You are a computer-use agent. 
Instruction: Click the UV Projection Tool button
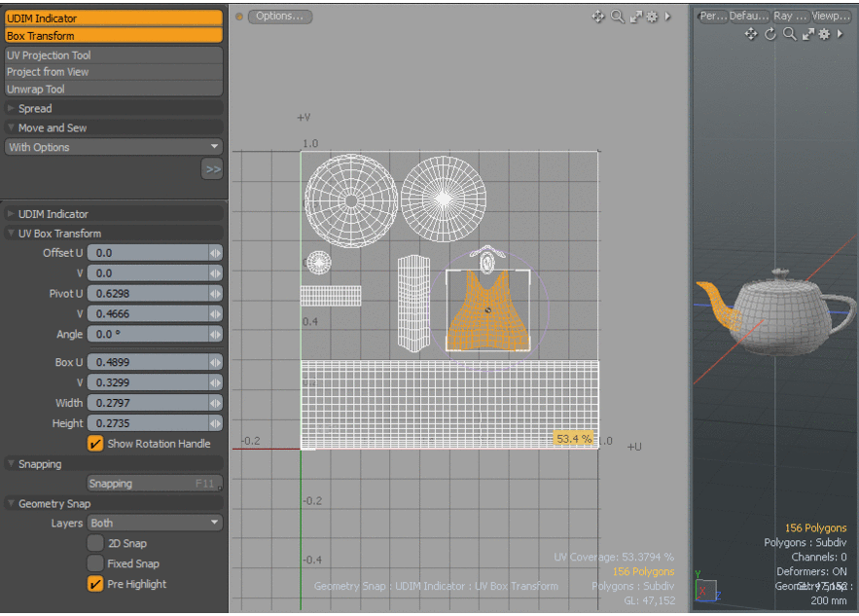tap(113, 55)
